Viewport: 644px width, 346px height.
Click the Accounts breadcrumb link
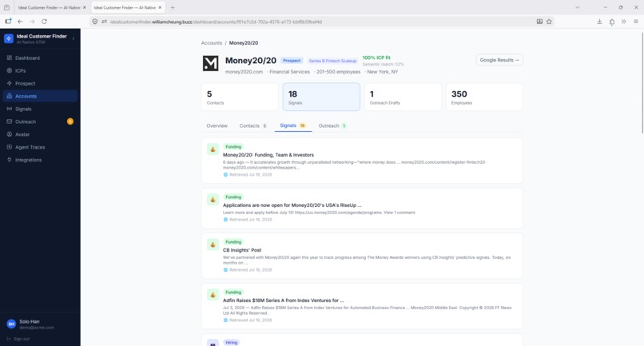point(212,42)
